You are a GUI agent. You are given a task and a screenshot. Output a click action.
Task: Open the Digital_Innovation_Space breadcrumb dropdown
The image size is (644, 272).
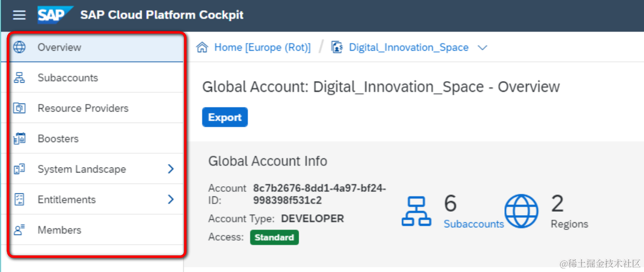point(482,48)
